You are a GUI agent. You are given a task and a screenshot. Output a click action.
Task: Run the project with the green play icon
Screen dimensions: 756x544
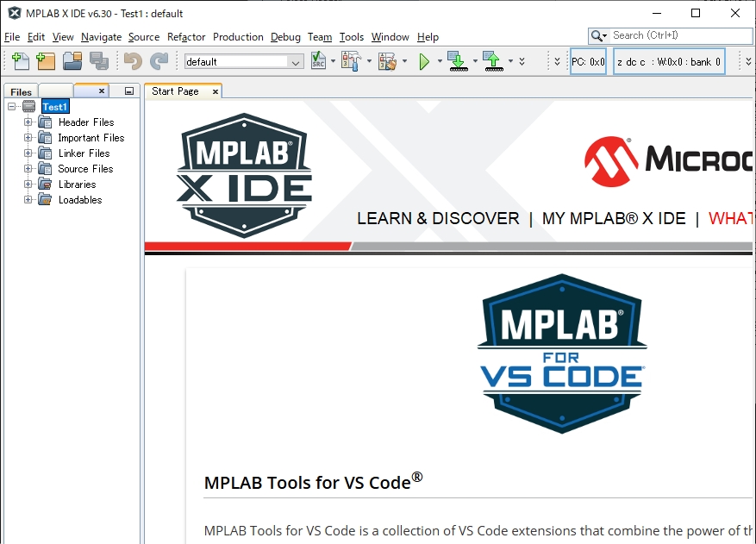[424, 61]
